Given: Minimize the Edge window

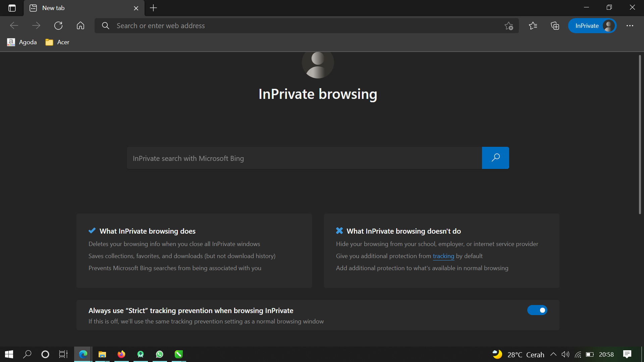Looking at the screenshot, I should [586, 7].
